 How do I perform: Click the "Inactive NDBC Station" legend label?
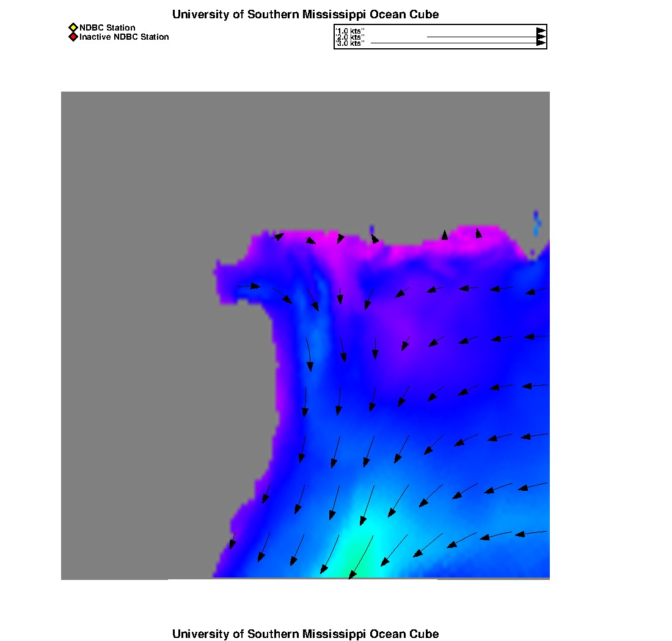click(x=124, y=37)
